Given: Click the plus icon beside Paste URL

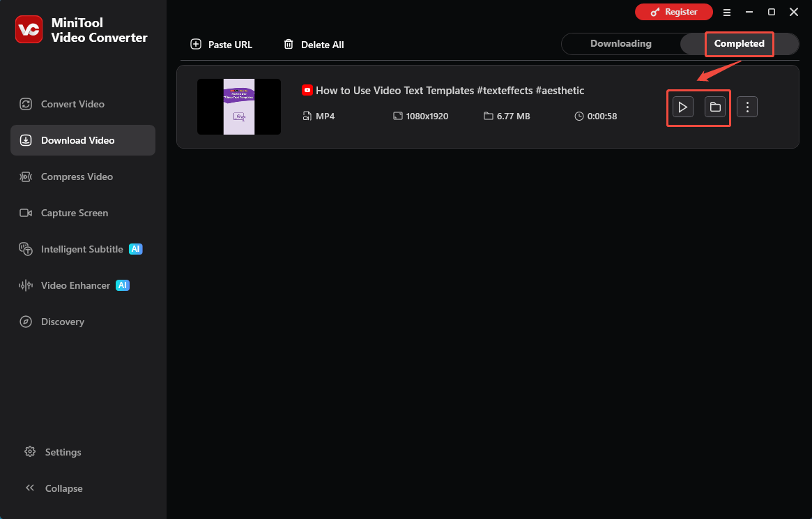Looking at the screenshot, I should [196, 44].
